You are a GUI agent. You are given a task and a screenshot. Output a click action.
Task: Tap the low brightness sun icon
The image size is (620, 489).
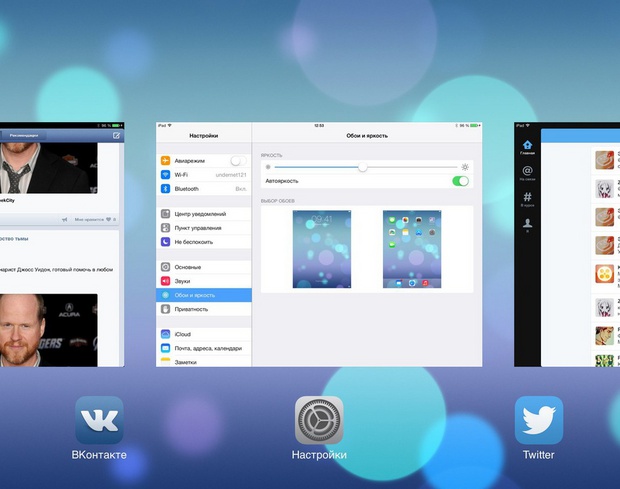[268, 167]
